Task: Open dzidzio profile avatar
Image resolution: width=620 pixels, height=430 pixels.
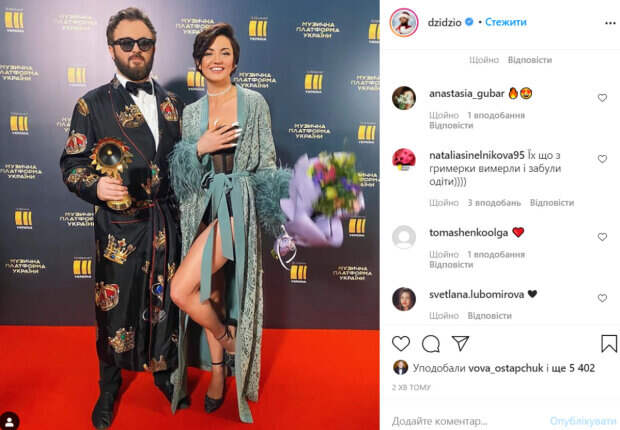Action: pos(404,22)
